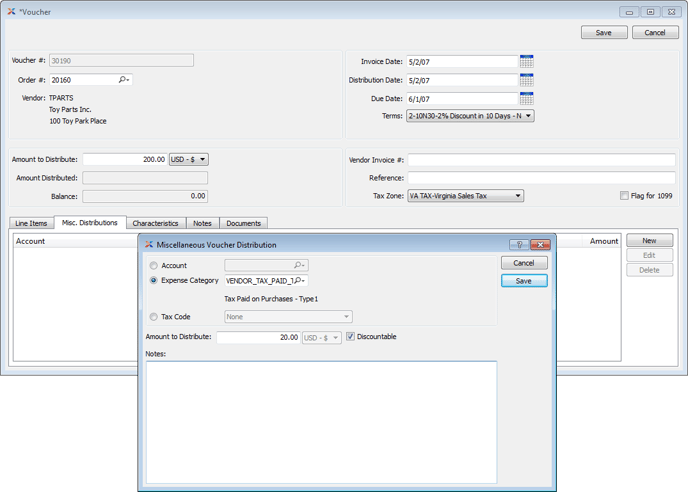Image resolution: width=688 pixels, height=492 pixels.
Task: Open the Characteristics tab
Action: coord(155,223)
